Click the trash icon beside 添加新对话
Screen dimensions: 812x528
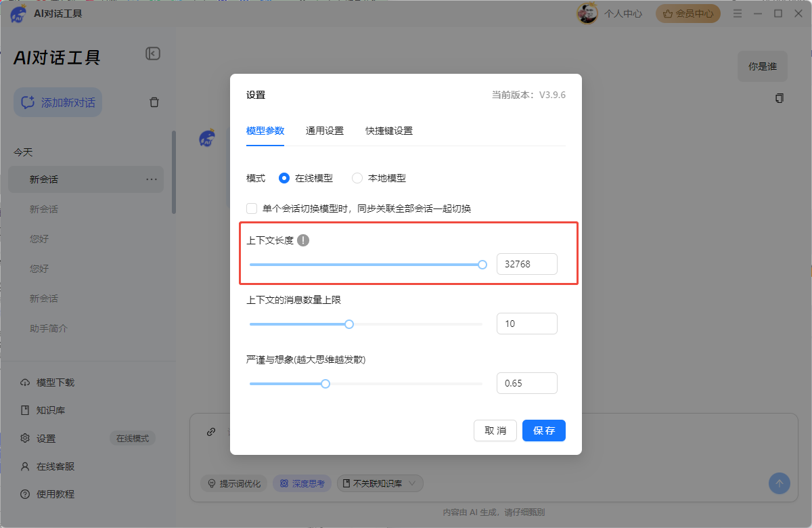154,102
